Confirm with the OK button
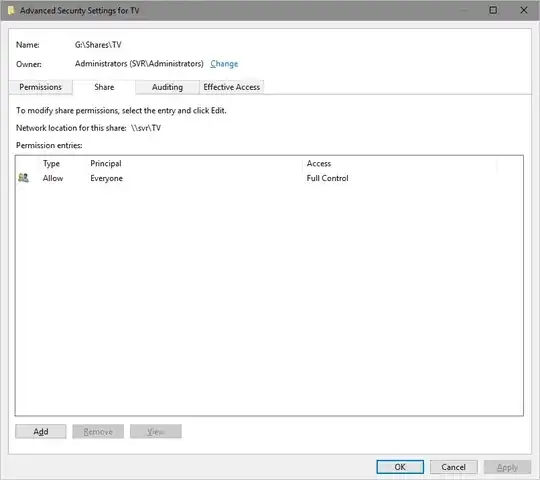Screen dimensions: 540x480 pos(400,467)
